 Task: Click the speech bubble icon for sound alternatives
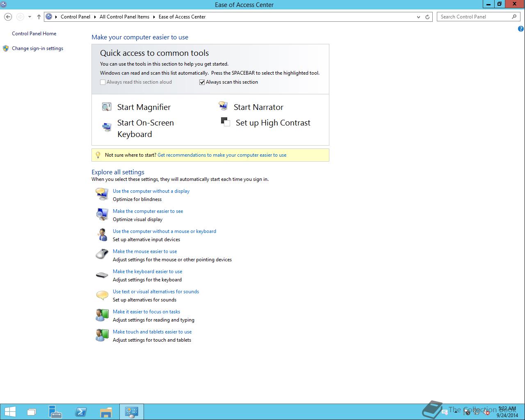tap(102, 294)
